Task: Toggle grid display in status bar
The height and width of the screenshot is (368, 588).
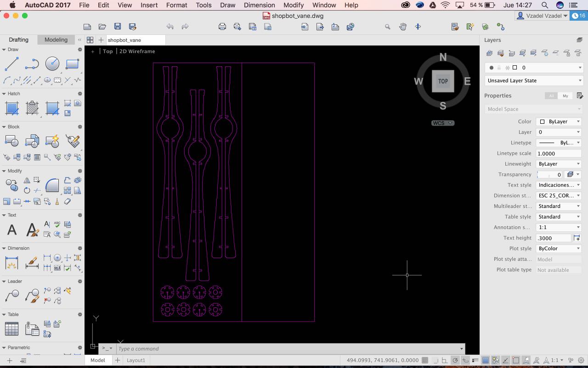Action: [425, 360]
